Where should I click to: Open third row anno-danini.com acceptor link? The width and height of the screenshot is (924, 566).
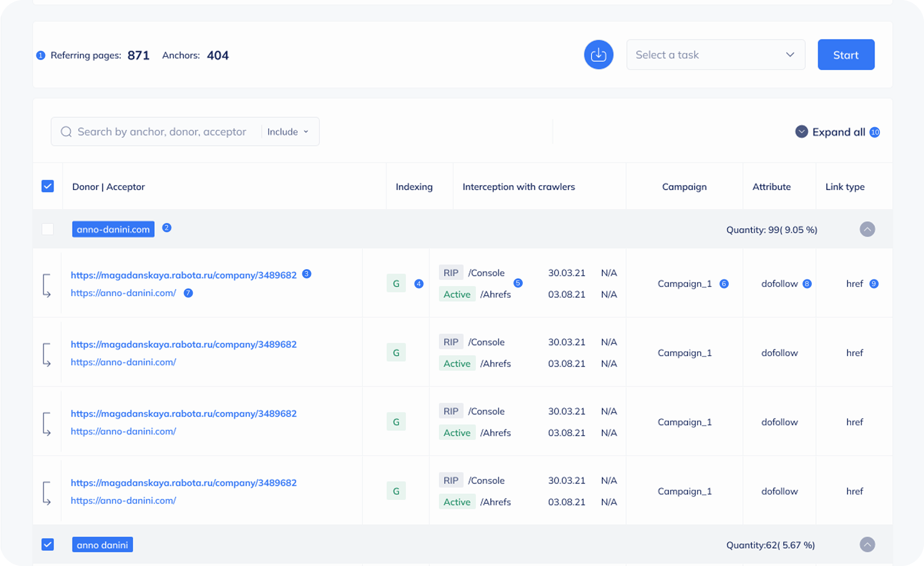pos(124,431)
